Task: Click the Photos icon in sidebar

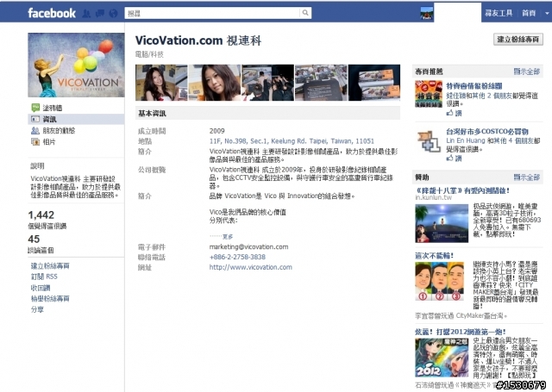Action: [x=35, y=141]
